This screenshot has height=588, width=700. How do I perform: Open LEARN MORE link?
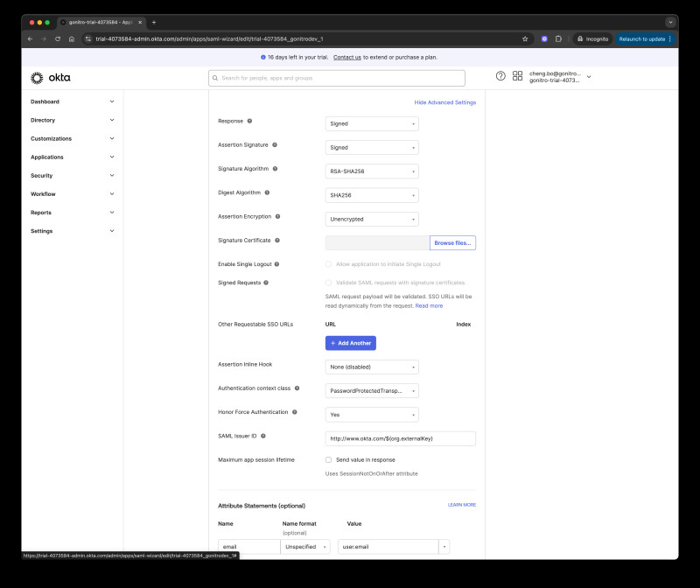point(462,505)
